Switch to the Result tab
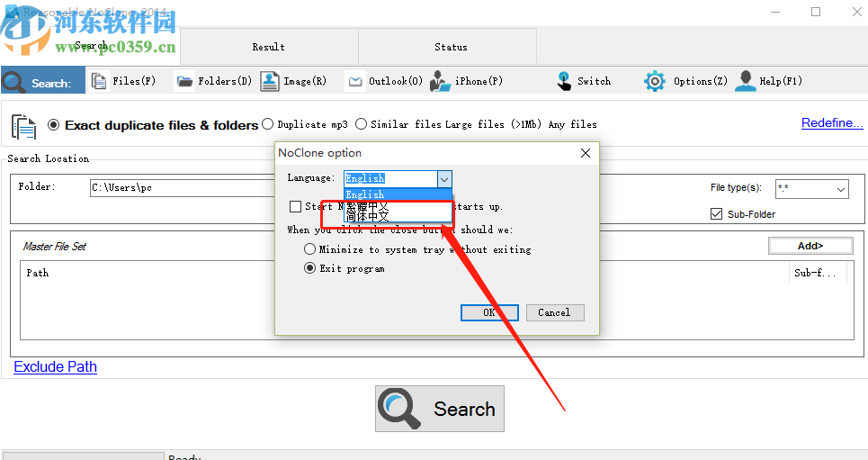 point(269,47)
